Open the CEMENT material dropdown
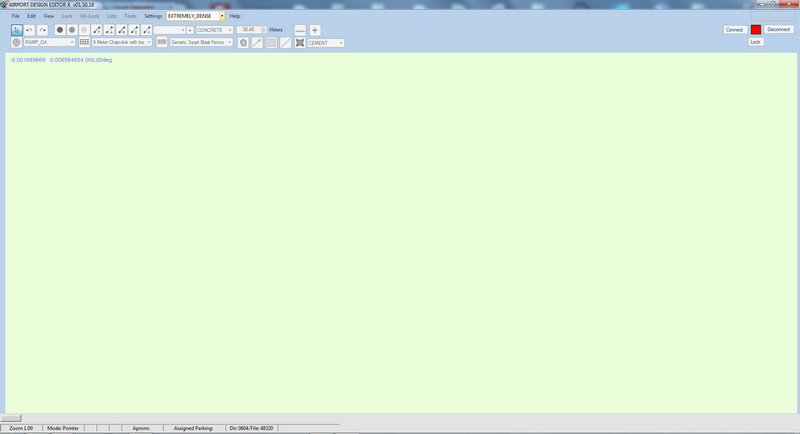The image size is (800, 434). pyautogui.click(x=340, y=43)
